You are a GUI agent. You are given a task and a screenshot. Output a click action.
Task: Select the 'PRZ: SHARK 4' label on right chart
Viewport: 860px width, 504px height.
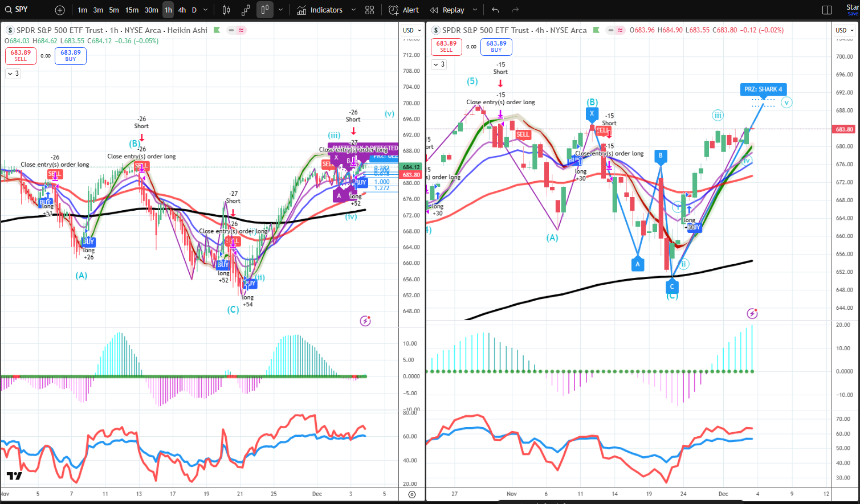pos(763,89)
